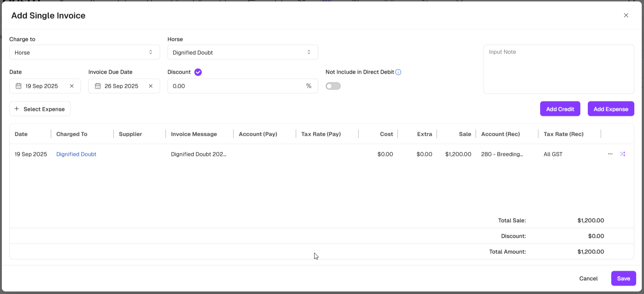Click the Direct Debit info icon

tap(398, 72)
